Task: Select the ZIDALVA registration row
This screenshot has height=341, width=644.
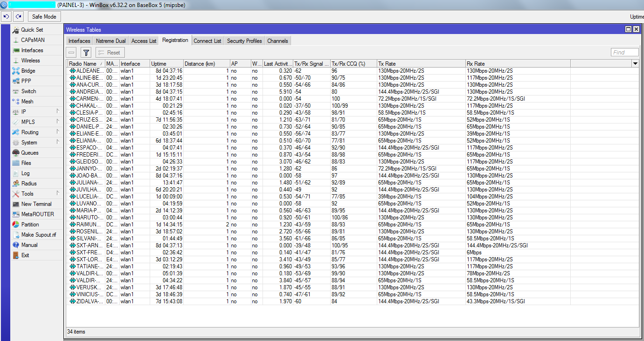Action: click(x=353, y=301)
